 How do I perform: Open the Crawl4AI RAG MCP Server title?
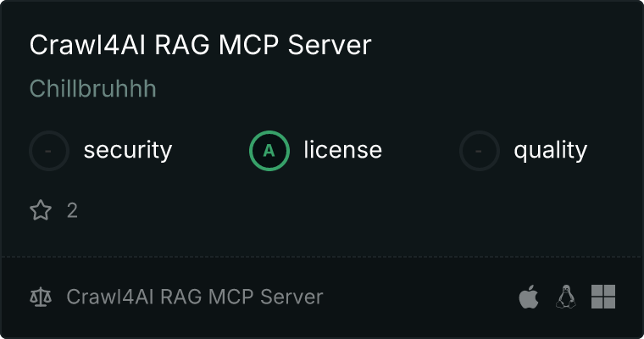point(201,45)
